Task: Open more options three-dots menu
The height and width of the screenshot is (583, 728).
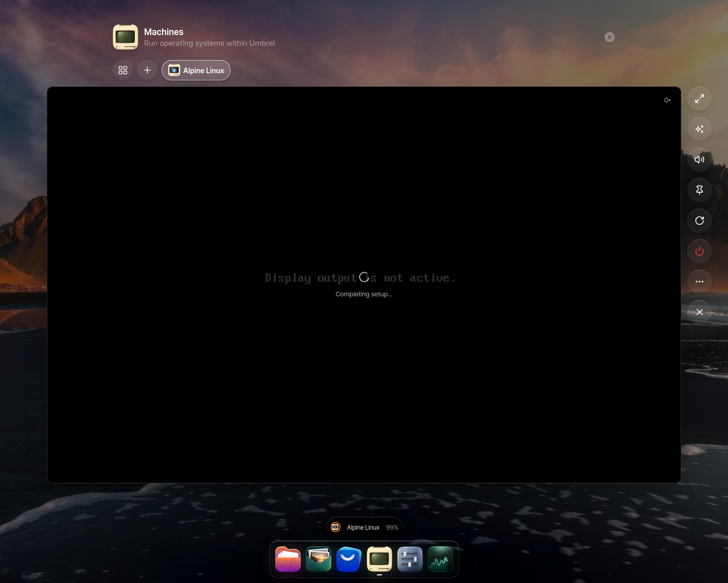Action: (700, 282)
